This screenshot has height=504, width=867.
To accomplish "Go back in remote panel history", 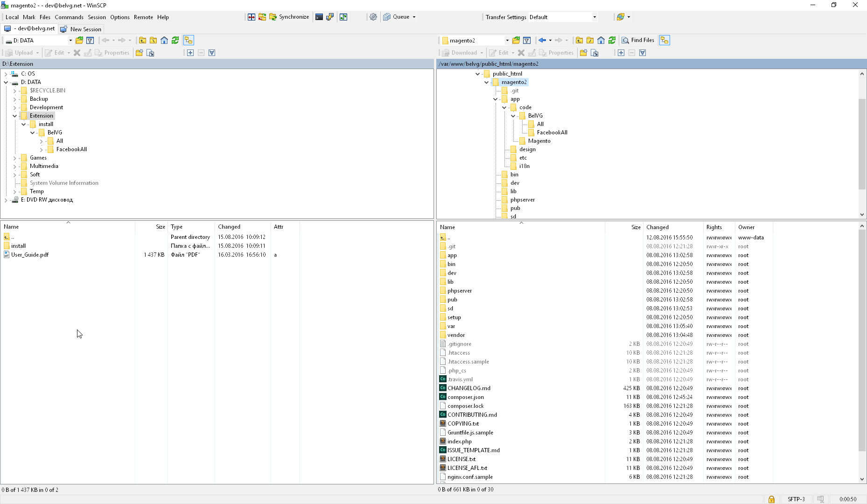I will [x=542, y=40].
